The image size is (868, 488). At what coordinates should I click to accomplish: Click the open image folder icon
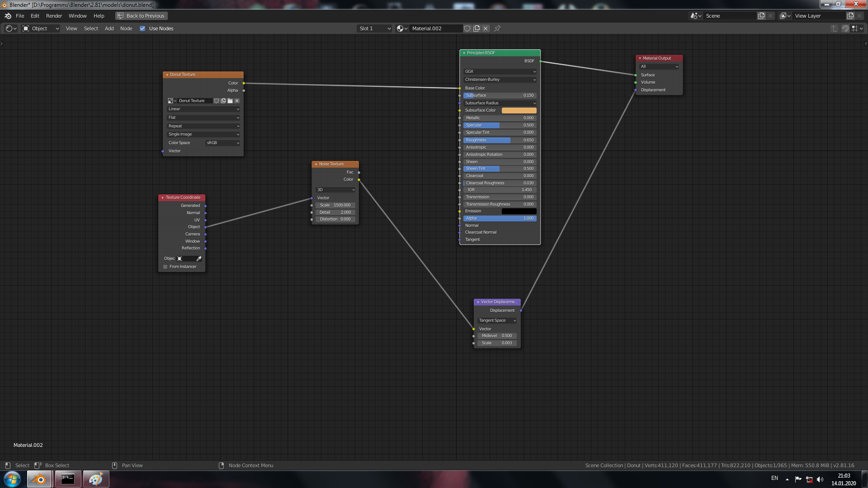230,101
